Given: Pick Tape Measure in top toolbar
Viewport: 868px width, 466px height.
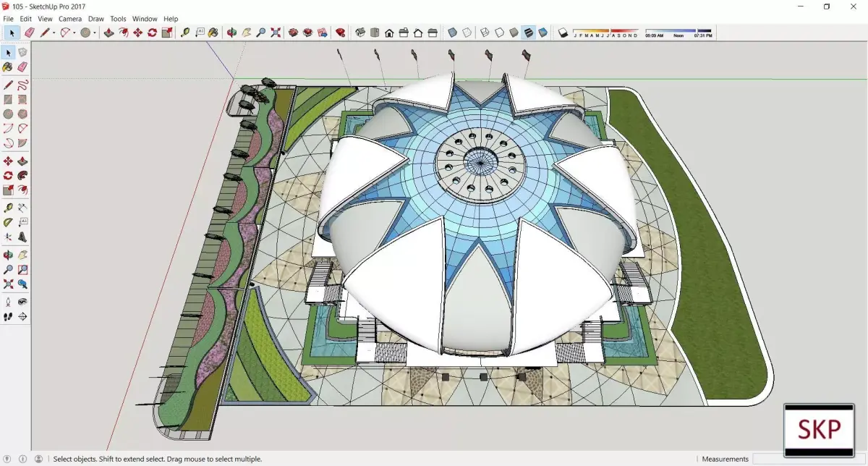Looking at the screenshot, I should click(x=185, y=33).
